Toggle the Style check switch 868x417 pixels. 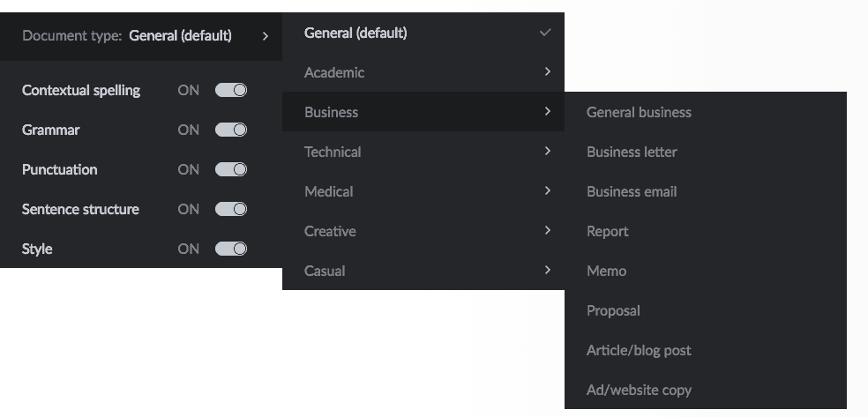pyautogui.click(x=231, y=249)
